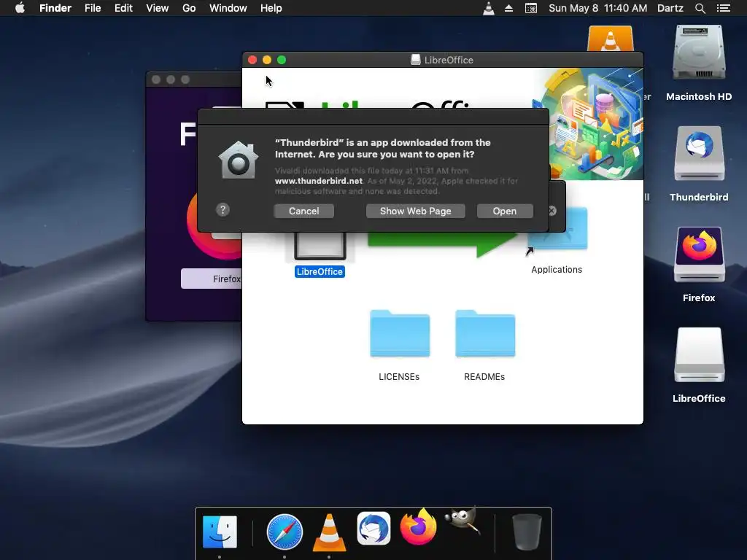The width and height of the screenshot is (747, 560).
Task: Open Notification Center icon
Action: coord(723,8)
